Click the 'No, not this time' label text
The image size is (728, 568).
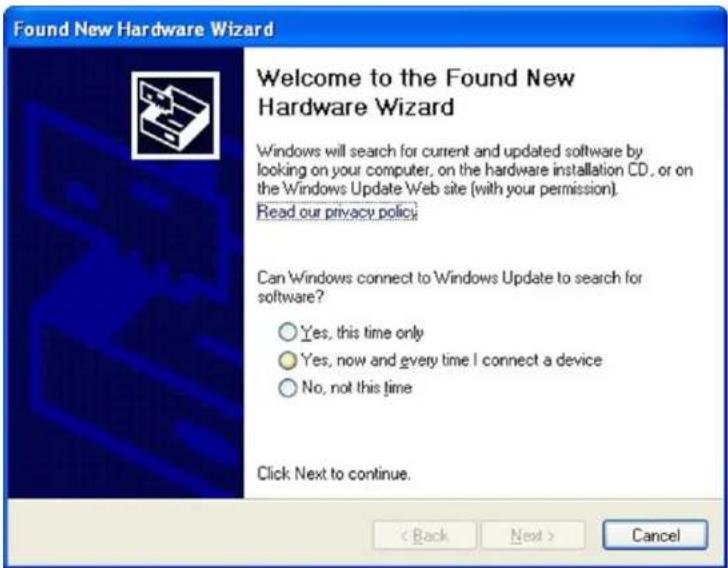tap(357, 387)
